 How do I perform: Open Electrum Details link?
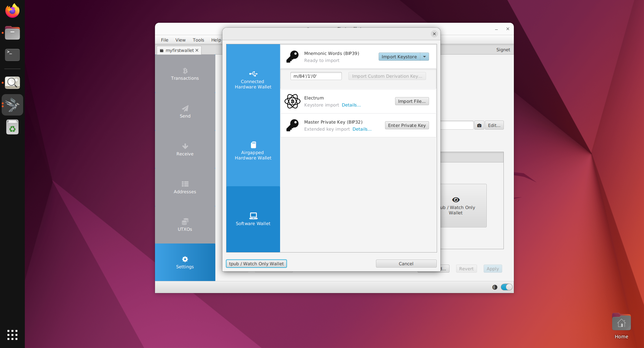tap(351, 105)
